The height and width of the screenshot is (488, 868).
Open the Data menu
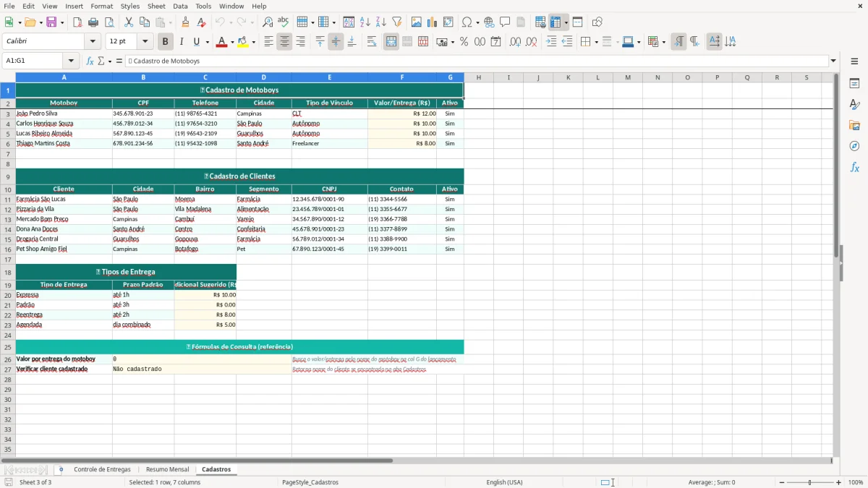(x=180, y=6)
